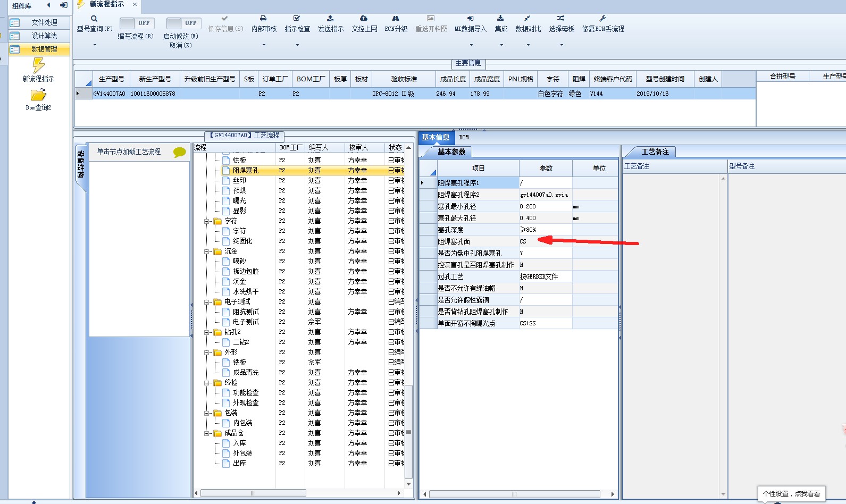Open dropdown arrow under 指示检查

pyautogui.click(x=297, y=45)
